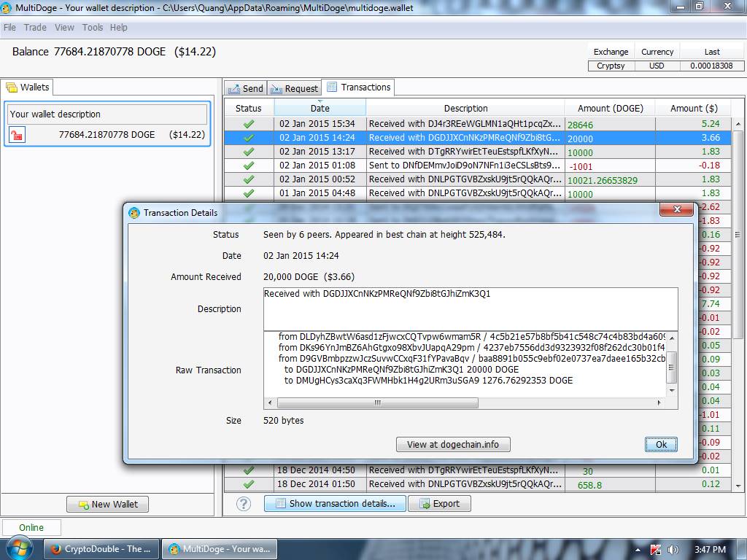Image resolution: width=747 pixels, height=560 pixels.
Task: Show hidden tray icons arrow
Action: [638, 550]
